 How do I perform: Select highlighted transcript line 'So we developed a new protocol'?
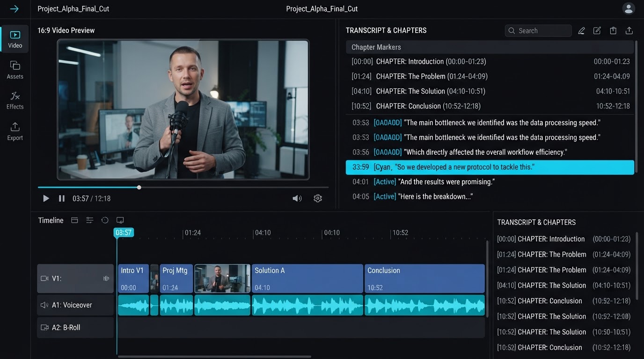[x=490, y=167]
